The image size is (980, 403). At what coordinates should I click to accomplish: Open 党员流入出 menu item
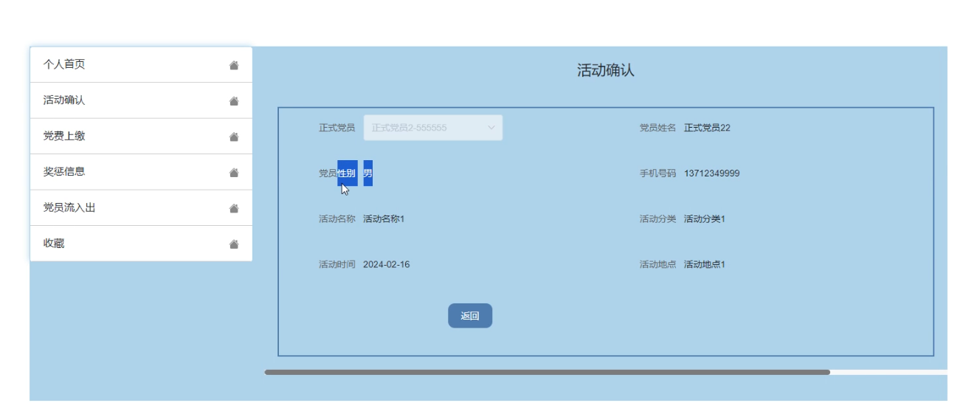pos(141,208)
